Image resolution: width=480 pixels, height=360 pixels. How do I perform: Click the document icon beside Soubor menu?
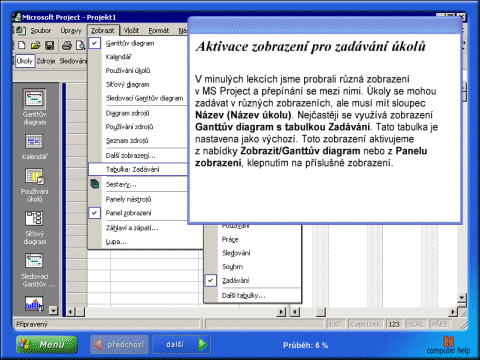[x=21, y=30]
